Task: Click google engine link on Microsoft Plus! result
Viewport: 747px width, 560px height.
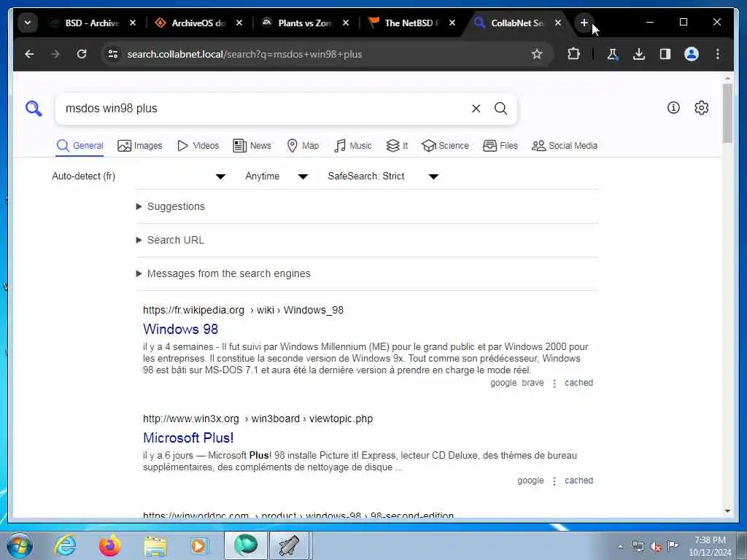Action: [530, 481]
